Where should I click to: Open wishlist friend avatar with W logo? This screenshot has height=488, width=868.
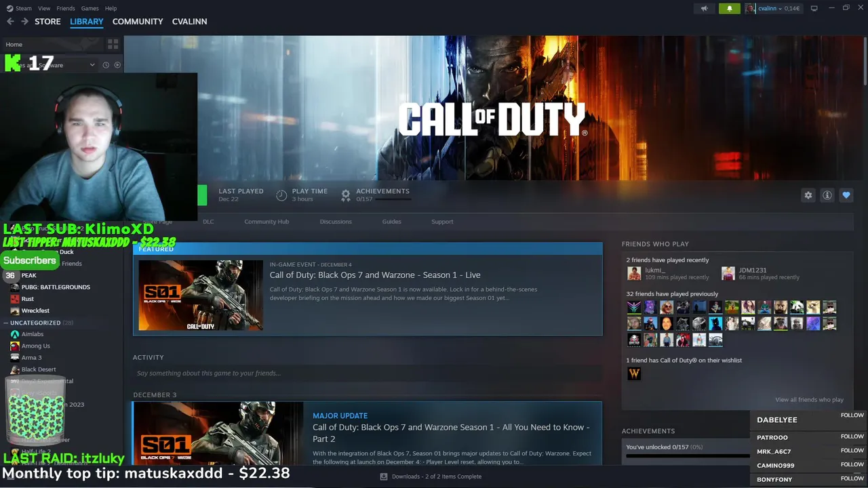pos(634,373)
